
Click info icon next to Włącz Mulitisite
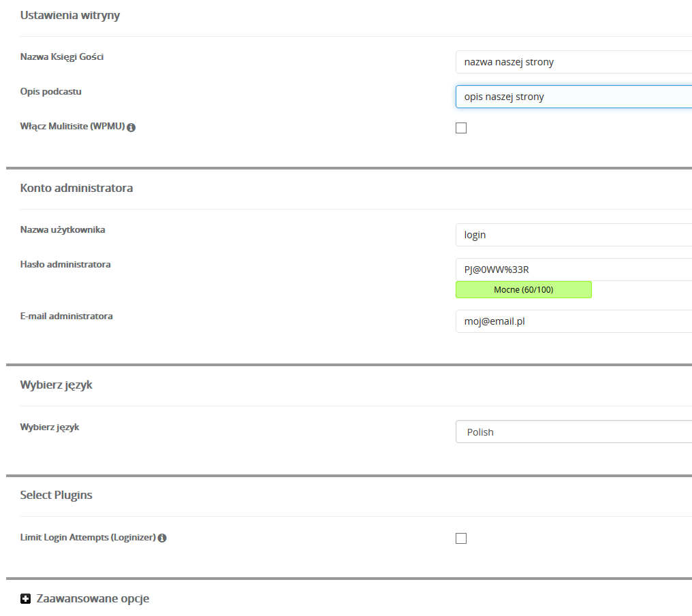pyautogui.click(x=131, y=127)
